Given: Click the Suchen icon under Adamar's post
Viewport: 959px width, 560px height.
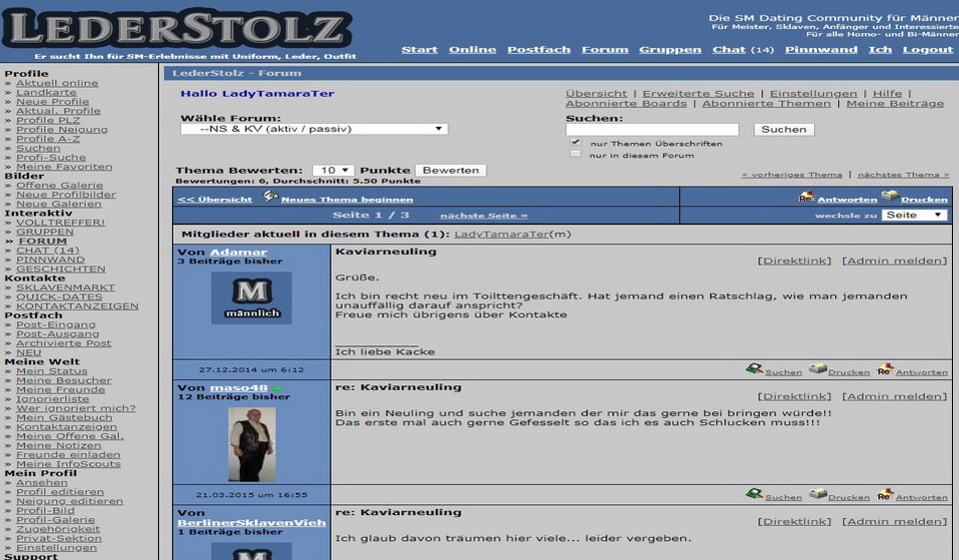Looking at the screenshot, I should 754,369.
